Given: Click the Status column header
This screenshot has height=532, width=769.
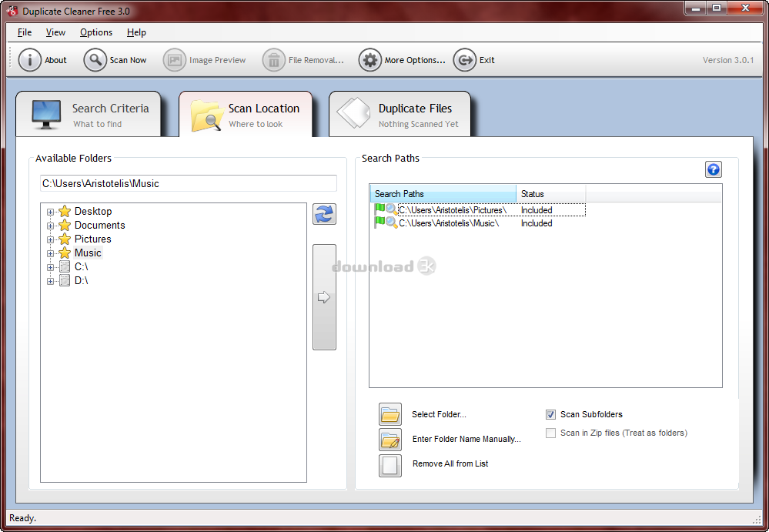Looking at the screenshot, I should click(x=550, y=194).
